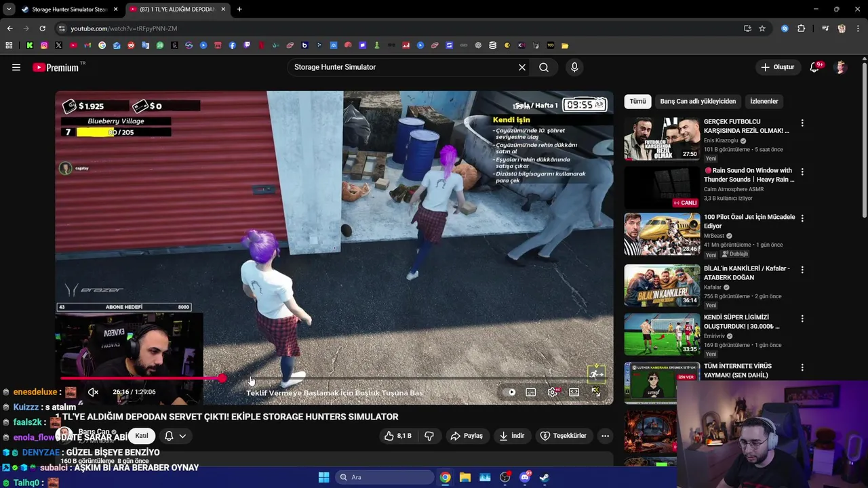This screenshot has height=488, width=868.
Task: Select the Tümü filter chip
Action: (x=638, y=101)
